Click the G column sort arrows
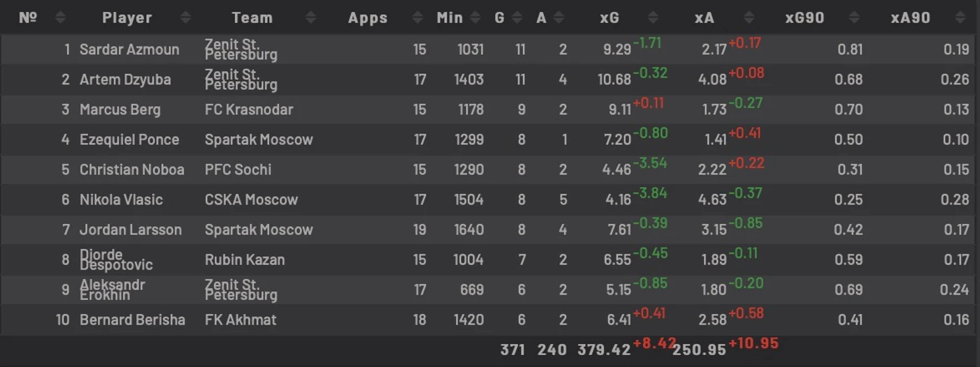The image size is (980, 367). (x=518, y=18)
